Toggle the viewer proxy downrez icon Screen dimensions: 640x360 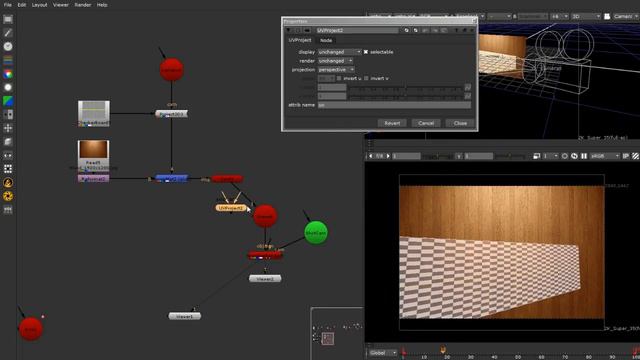[537, 156]
